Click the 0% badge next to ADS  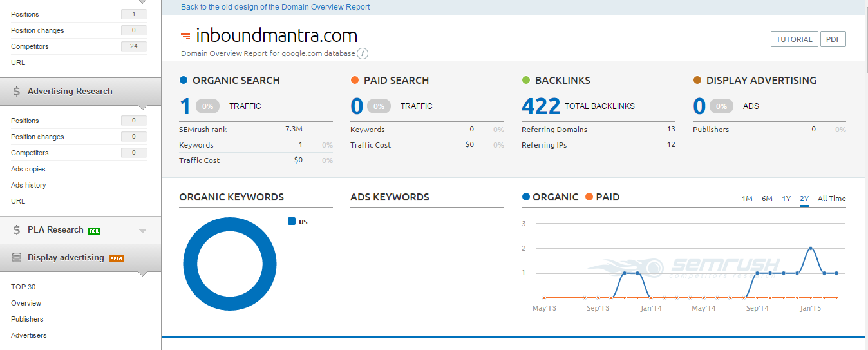[722, 106]
